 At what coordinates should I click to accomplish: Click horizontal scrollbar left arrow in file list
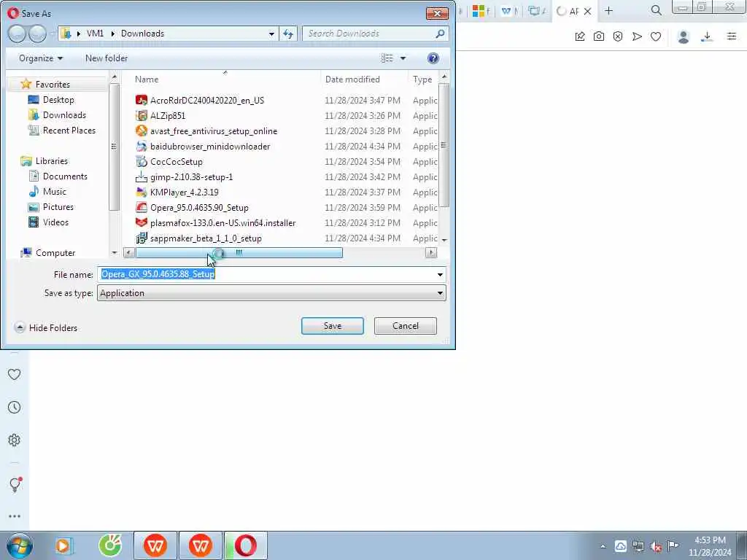click(128, 253)
